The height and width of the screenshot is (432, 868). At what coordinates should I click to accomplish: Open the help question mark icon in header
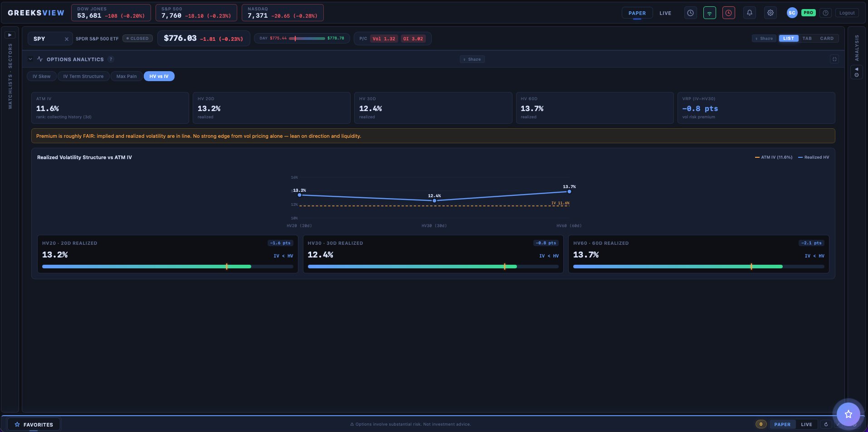(826, 13)
